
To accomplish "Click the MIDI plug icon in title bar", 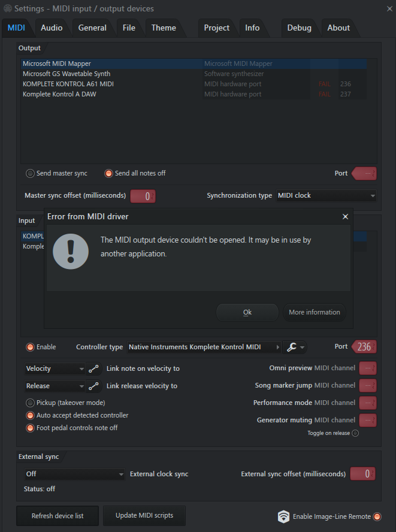I will [x=7, y=8].
